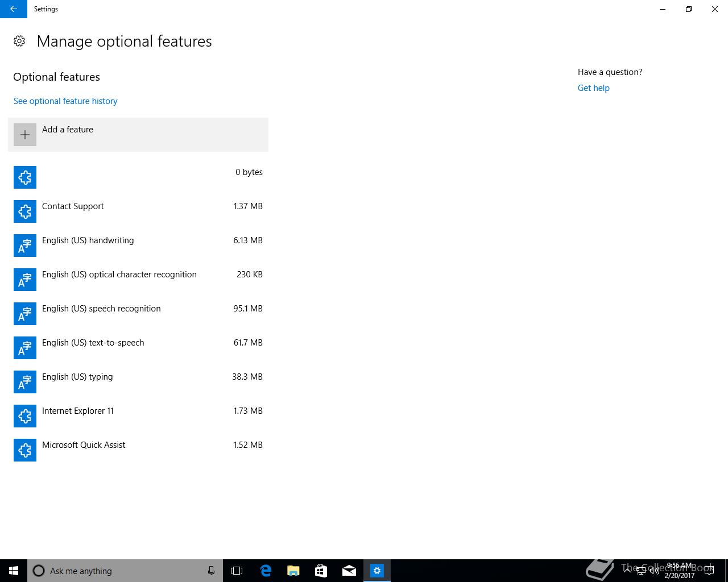Open the Mail app from the taskbar
Viewport: 728px width, 582px height.
349,571
